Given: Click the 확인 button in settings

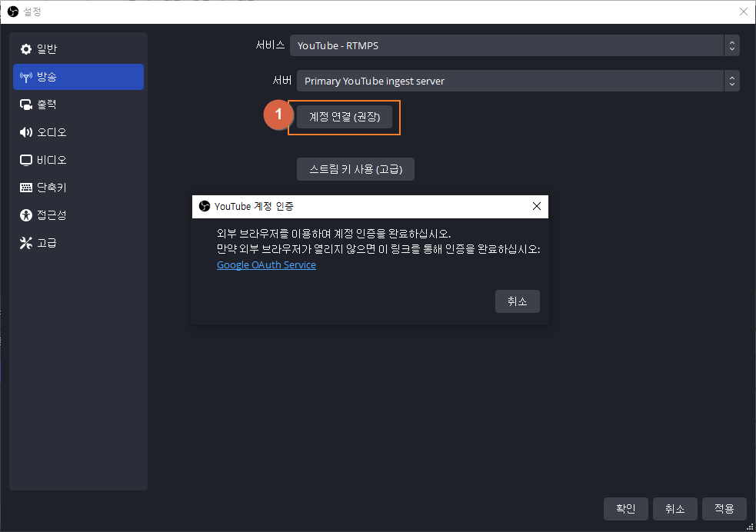Looking at the screenshot, I should [x=626, y=509].
